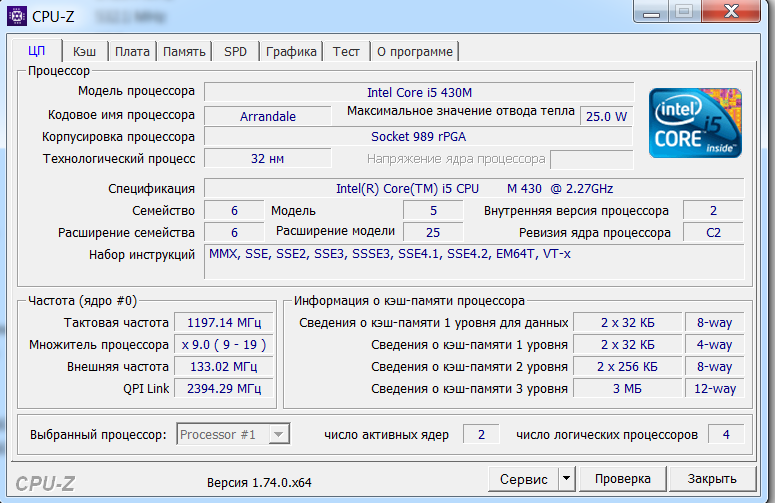Switch to the Кэш tab
775x503 pixels.
click(x=85, y=51)
